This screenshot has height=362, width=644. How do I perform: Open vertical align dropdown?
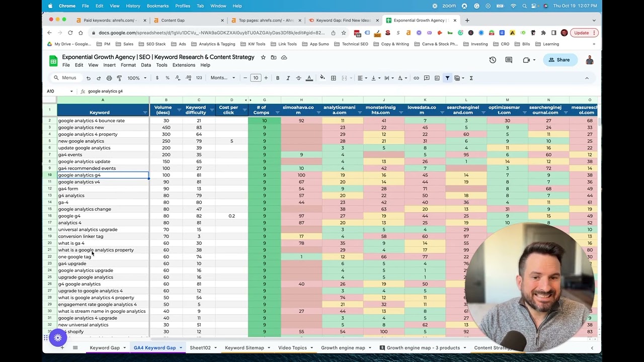[375, 78]
